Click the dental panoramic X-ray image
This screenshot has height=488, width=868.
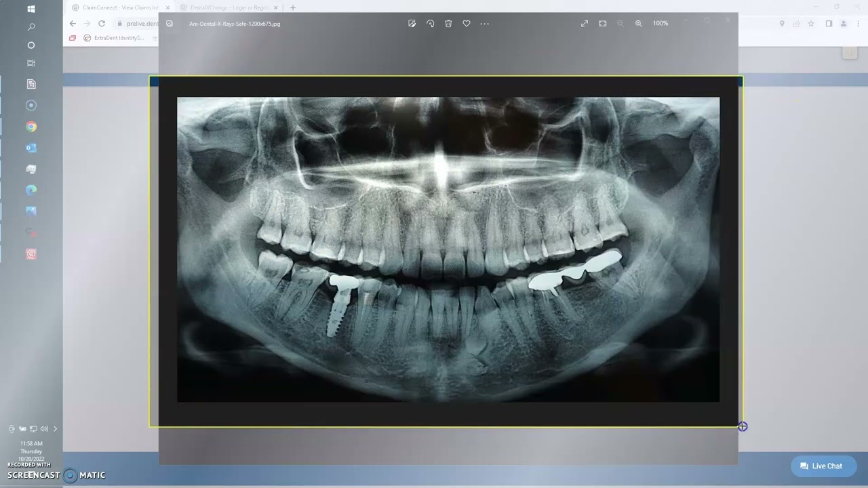(448, 249)
